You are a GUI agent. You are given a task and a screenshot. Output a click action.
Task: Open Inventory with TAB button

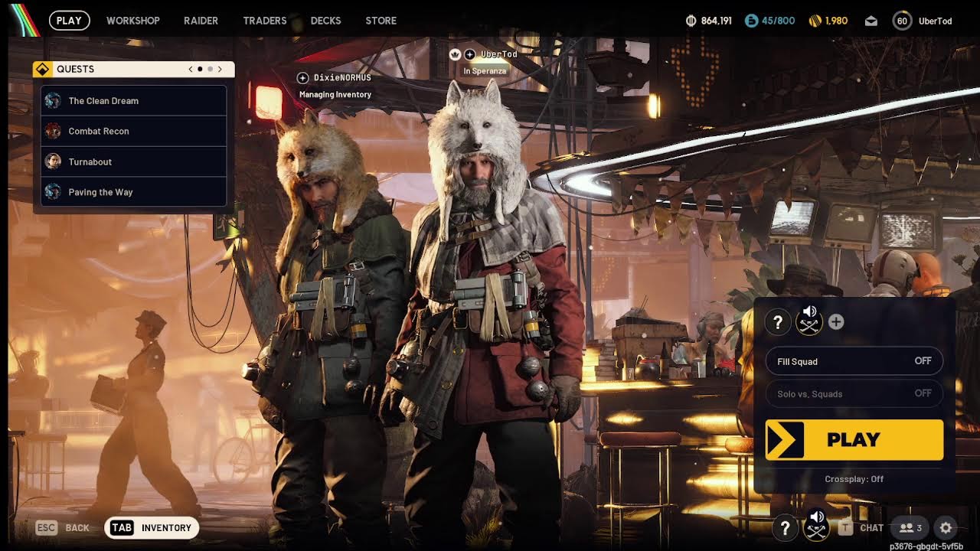(152, 527)
